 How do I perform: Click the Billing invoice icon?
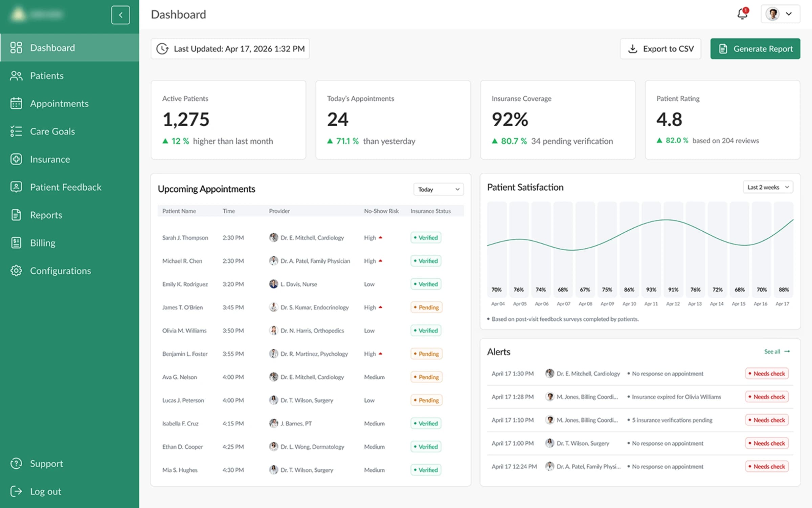(x=16, y=243)
